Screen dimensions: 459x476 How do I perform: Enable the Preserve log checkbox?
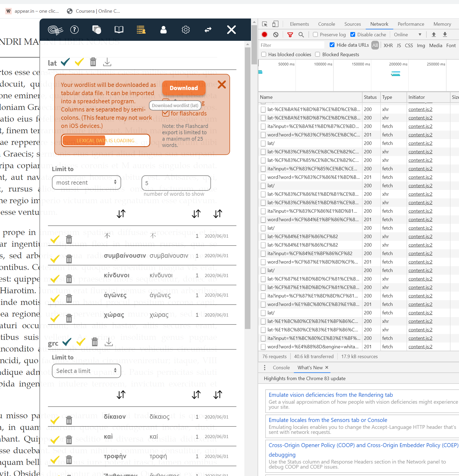(315, 34)
